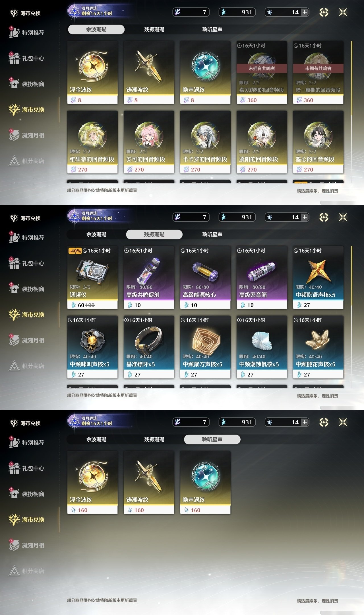Buy 唤声涡纹 priced at 8 coral

[x=205, y=73]
